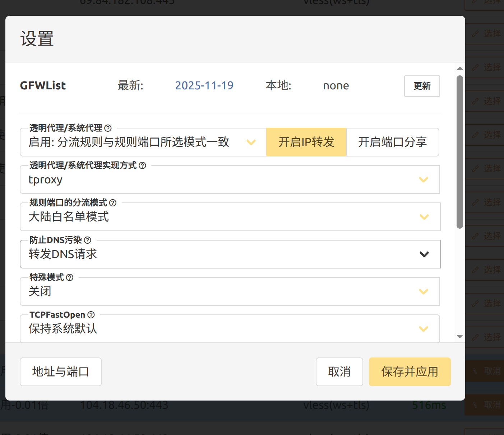504x435 pixels.
Task: Click 516ms latency in the background list
Action: (x=429, y=405)
